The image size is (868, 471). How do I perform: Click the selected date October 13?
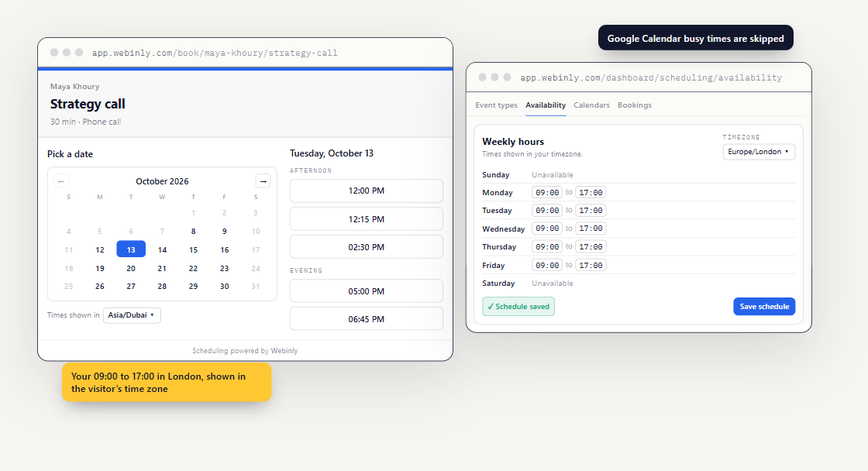click(131, 249)
